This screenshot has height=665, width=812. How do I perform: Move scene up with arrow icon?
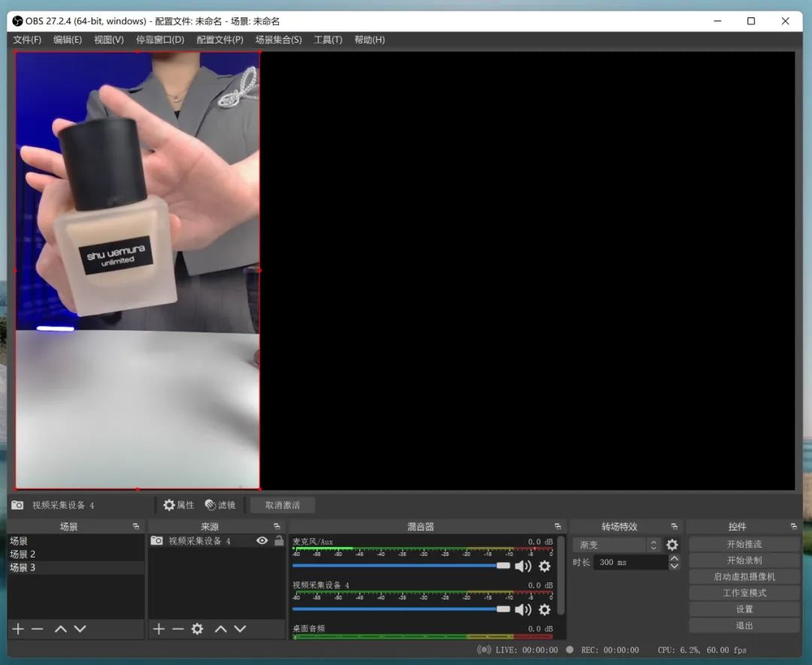point(61,629)
